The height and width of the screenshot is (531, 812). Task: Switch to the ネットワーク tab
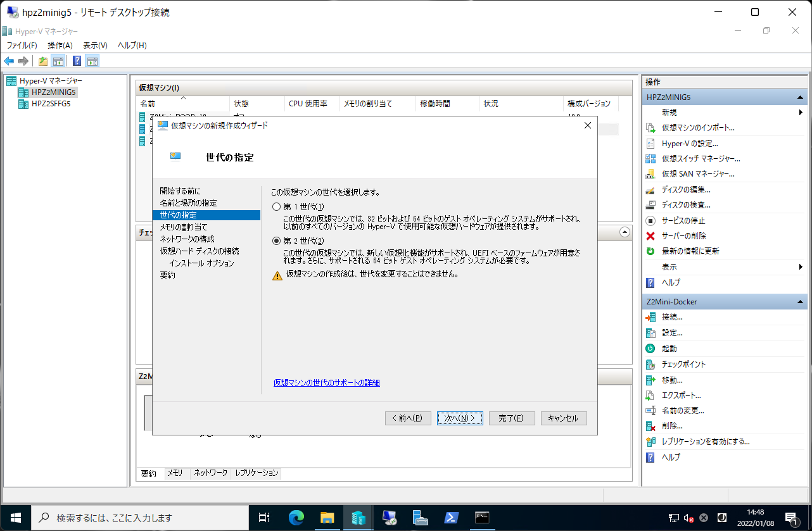tap(210, 473)
